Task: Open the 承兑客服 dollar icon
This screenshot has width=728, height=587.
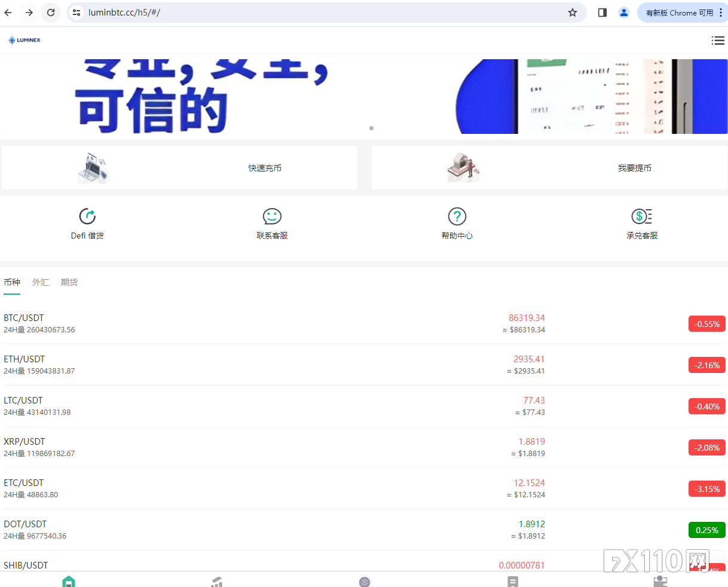Action: 641,222
